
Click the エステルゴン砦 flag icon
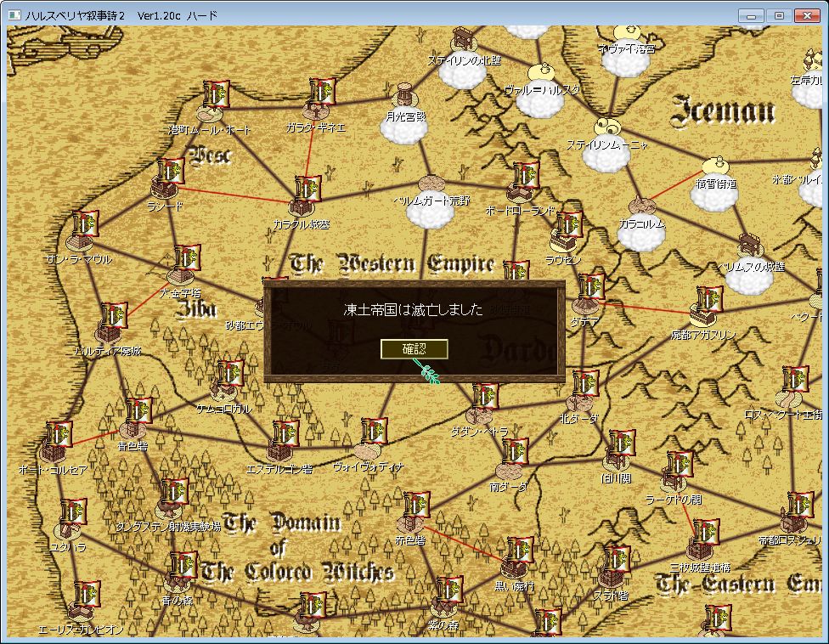pos(285,435)
